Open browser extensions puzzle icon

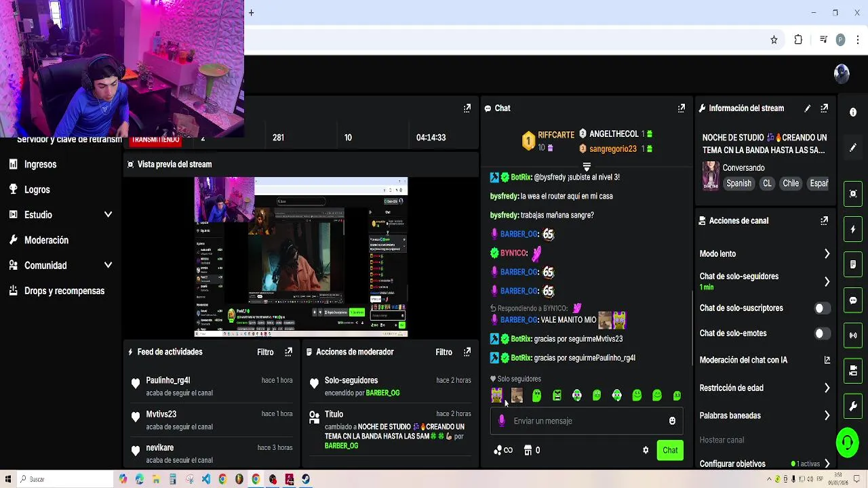(x=798, y=40)
